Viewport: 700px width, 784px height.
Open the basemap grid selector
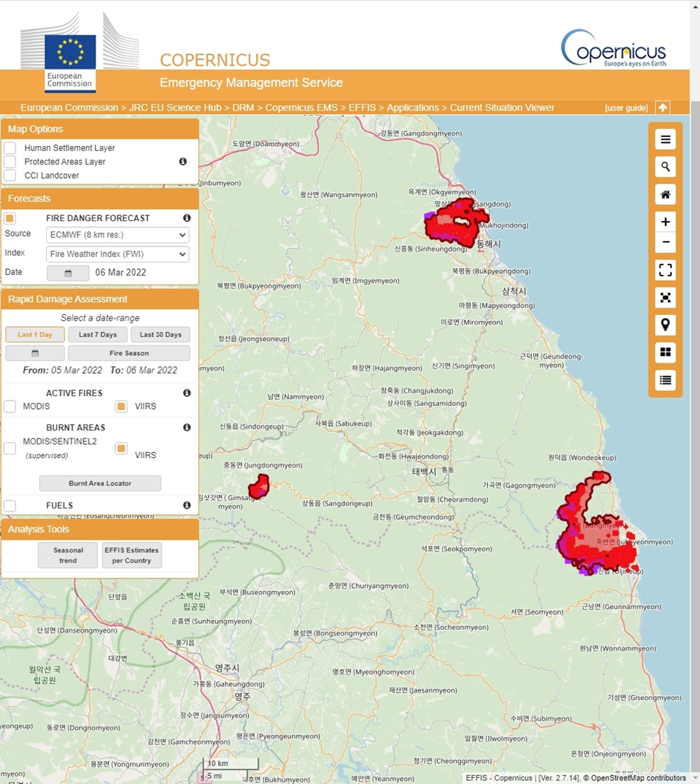tap(665, 352)
